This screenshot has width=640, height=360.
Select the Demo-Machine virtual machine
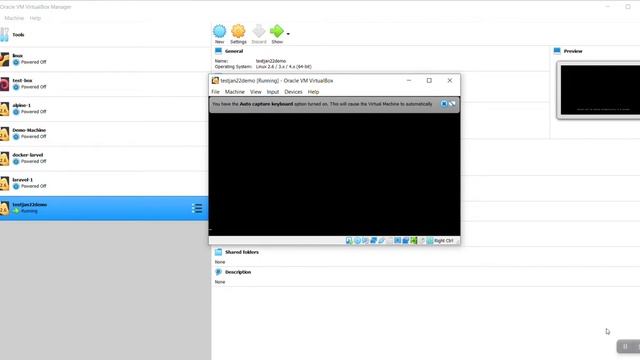(x=104, y=134)
